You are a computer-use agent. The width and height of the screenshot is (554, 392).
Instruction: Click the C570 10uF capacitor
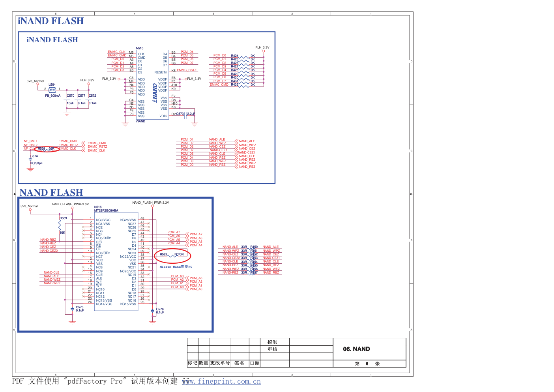67,99
